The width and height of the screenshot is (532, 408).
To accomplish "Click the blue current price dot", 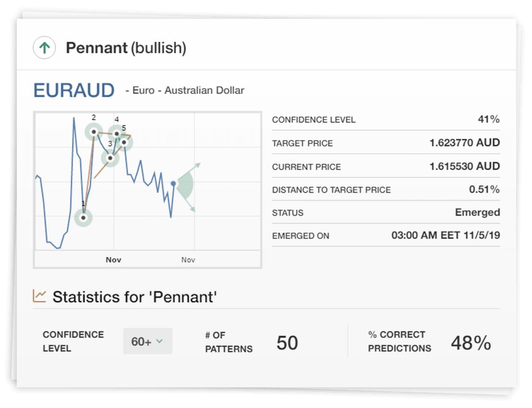I will click(173, 184).
